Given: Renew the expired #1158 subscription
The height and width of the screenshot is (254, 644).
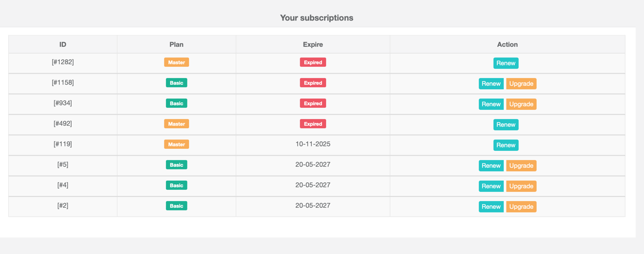Looking at the screenshot, I should coord(491,84).
